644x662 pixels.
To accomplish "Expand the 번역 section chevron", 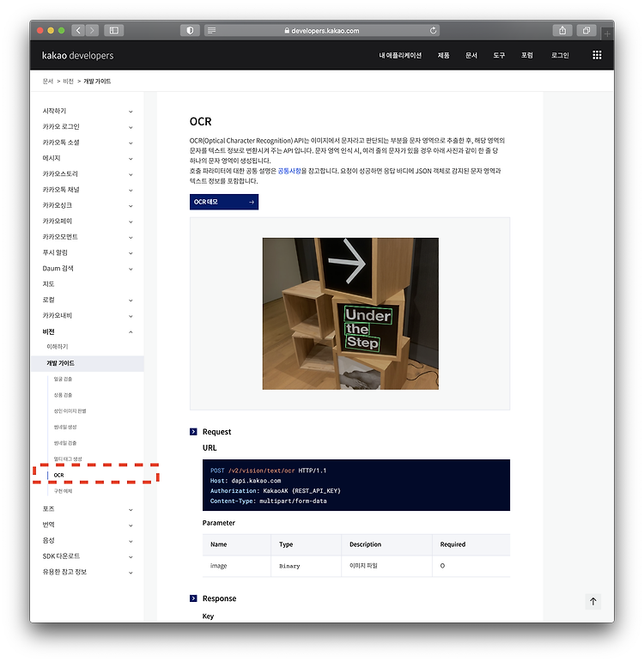I will tap(131, 525).
